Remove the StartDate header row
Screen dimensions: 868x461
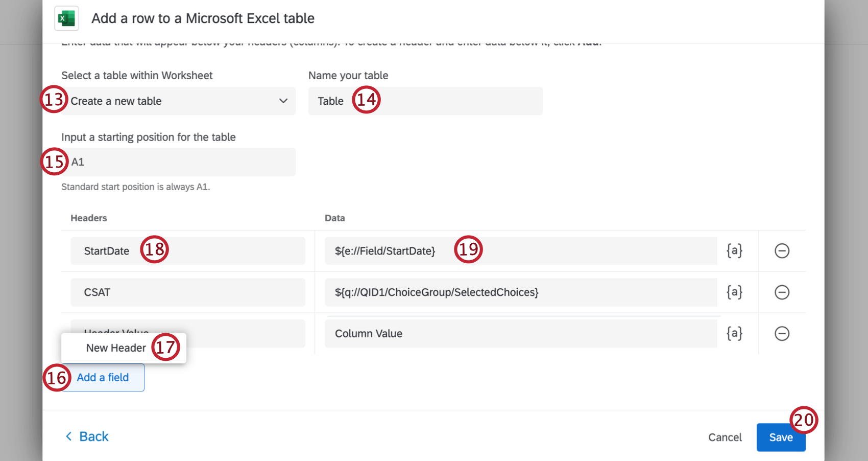[x=783, y=251]
